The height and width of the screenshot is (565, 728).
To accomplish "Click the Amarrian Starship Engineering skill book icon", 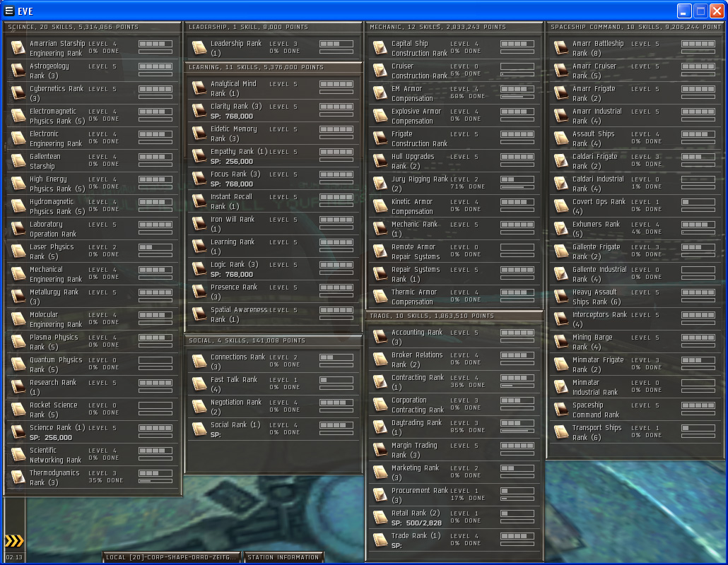I will click(x=18, y=48).
